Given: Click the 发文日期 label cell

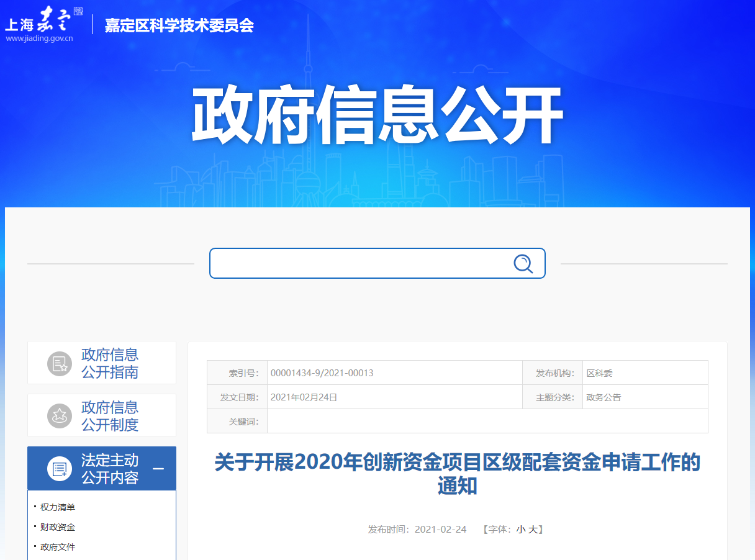Looking at the screenshot, I should [237, 397].
